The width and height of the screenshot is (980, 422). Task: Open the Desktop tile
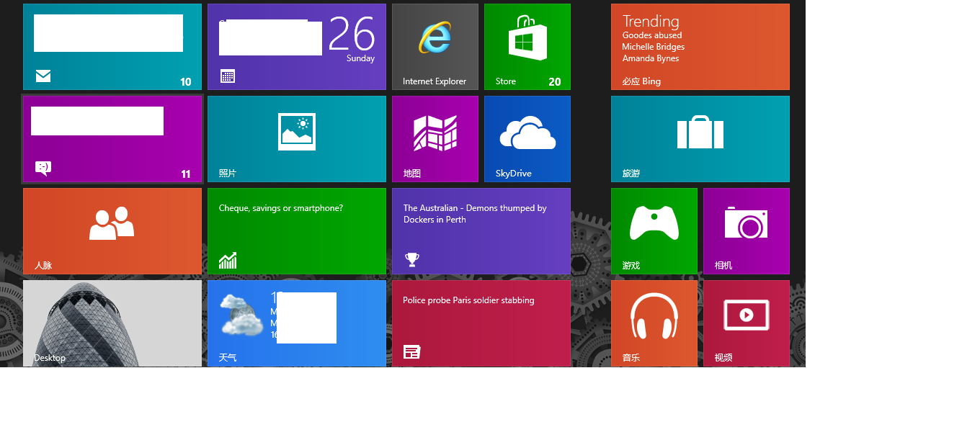click(112, 323)
